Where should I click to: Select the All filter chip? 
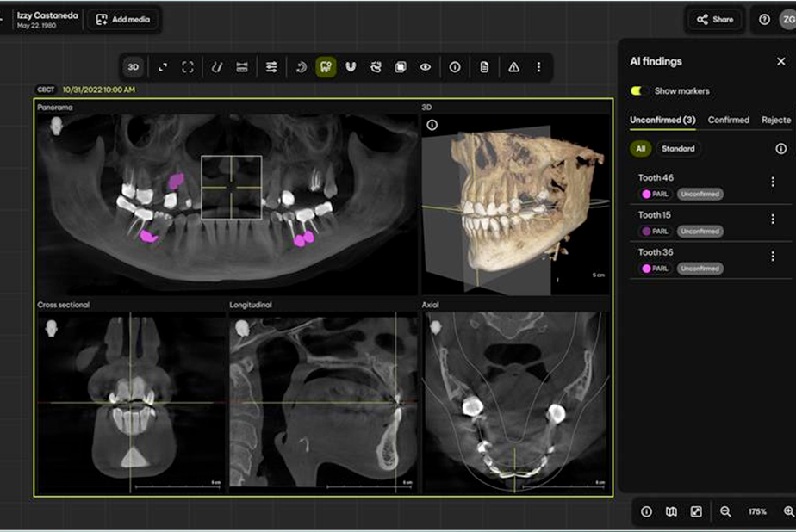pos(641,149)
